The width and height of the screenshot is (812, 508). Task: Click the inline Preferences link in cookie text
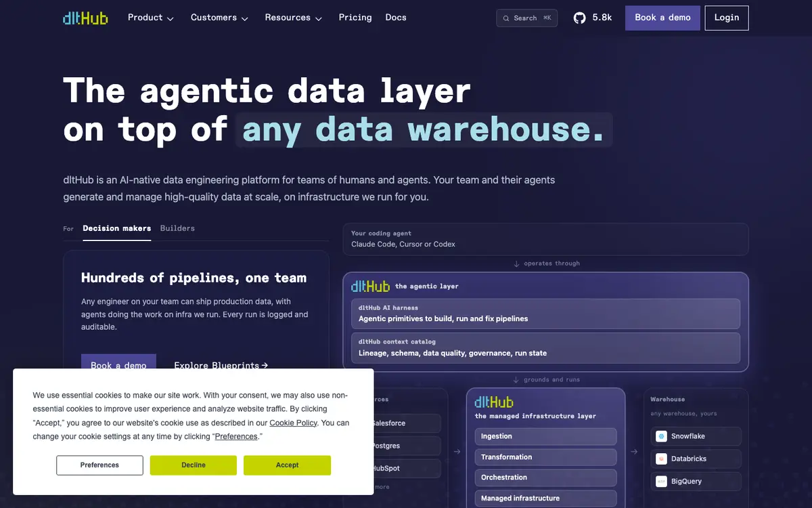pyautogui.click(x=236, y=437)
